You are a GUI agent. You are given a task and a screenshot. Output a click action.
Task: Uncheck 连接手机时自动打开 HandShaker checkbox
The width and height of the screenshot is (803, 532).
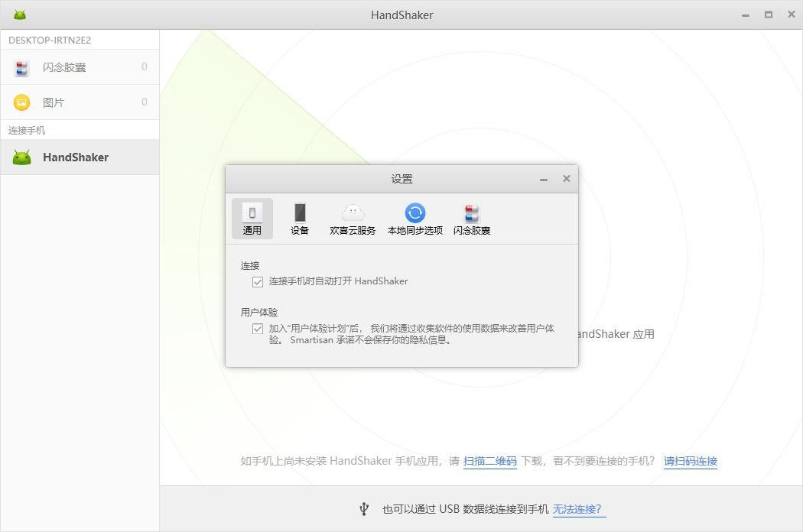click(x=258, y=281)
